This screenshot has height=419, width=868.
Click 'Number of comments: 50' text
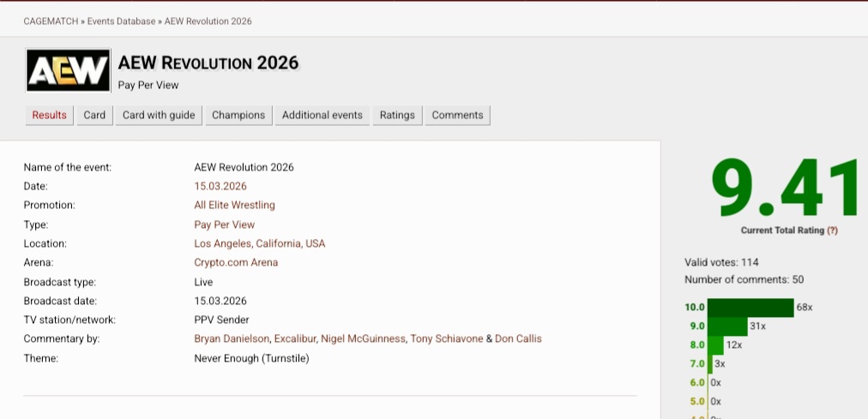tap(744, 279)
